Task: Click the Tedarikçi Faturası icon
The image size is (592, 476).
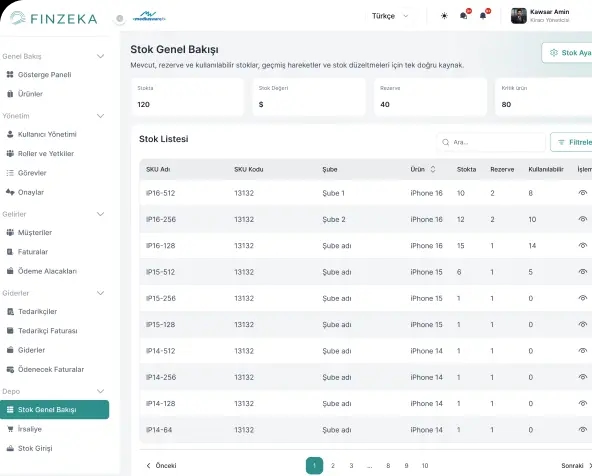Action: point(10,331)
